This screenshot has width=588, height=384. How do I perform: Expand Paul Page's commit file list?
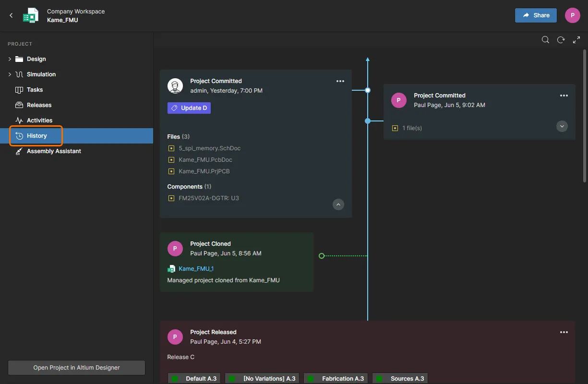click(562, 126)
